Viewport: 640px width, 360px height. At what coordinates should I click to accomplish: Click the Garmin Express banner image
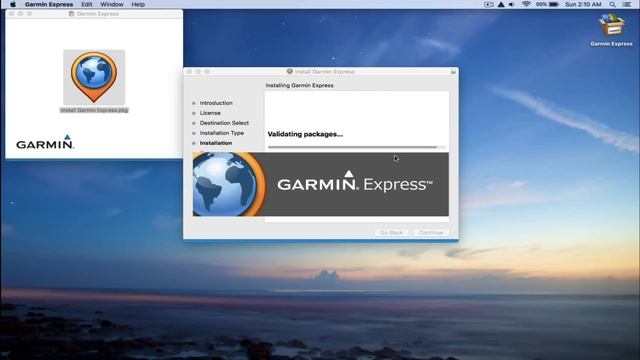coord(321,184)
